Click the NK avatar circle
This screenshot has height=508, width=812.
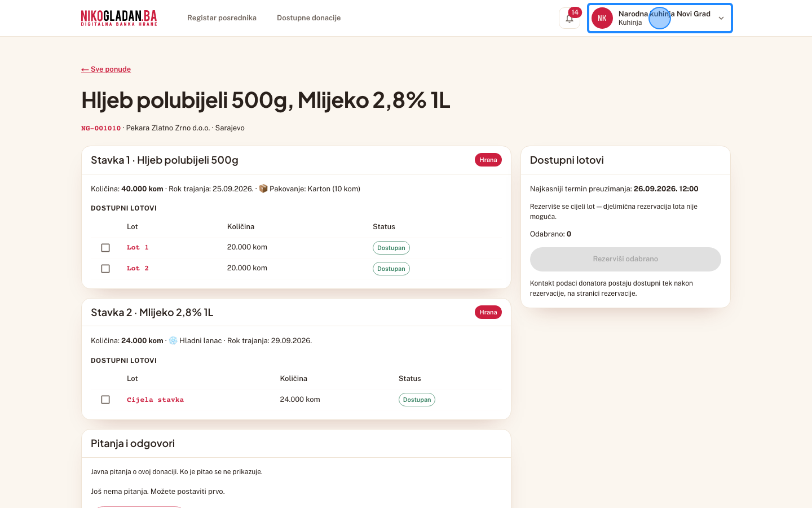[602, 18]
